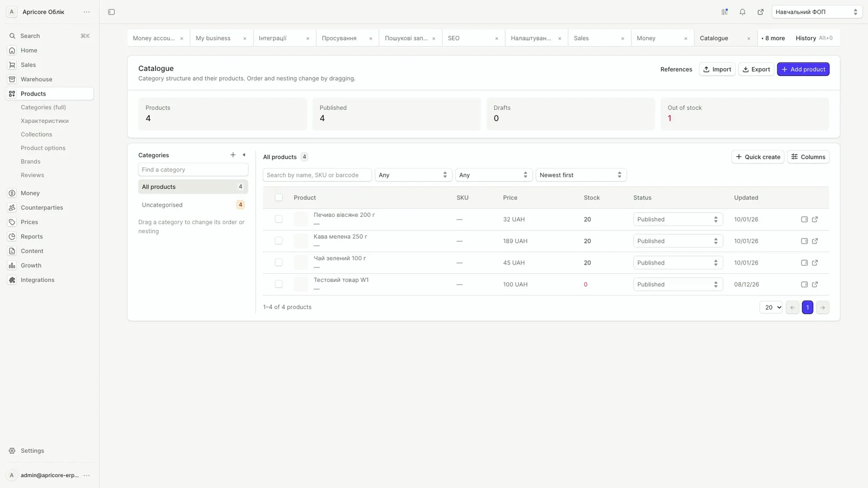Open the first Any filter dropdown

click(x=413, y=175)
